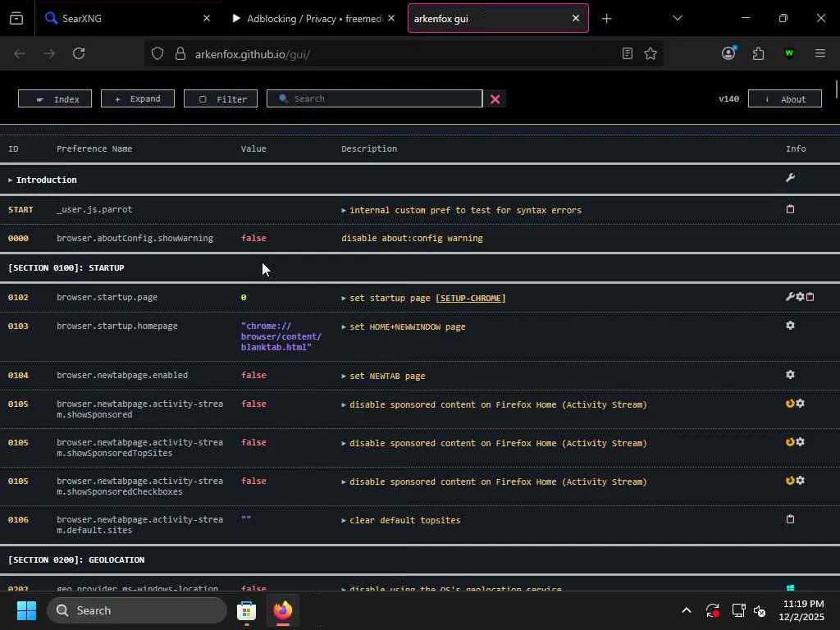
Task: Go back to the previous page
Action: pyautogui.click(x=20, y=53)
